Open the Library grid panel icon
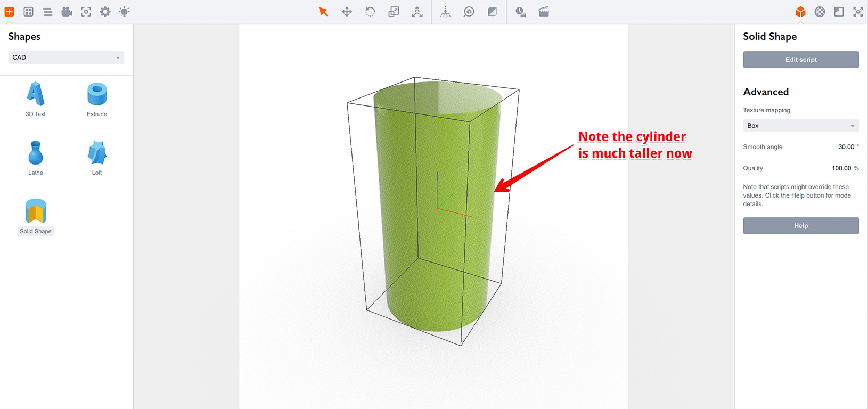Viewport: 868px width, 409px height. click(x=29, y=12)
